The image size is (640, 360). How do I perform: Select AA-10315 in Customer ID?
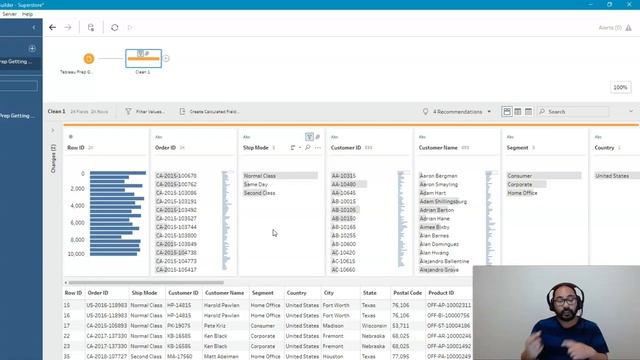tap(343, 176)
